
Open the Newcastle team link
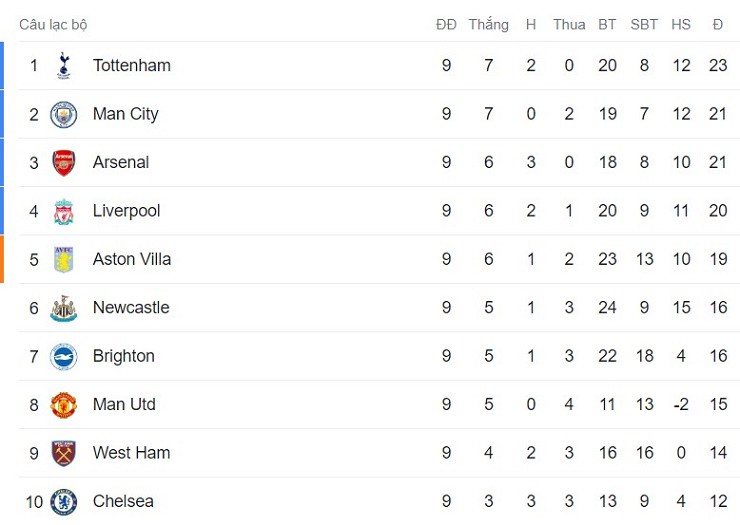[x=130, y=308]
